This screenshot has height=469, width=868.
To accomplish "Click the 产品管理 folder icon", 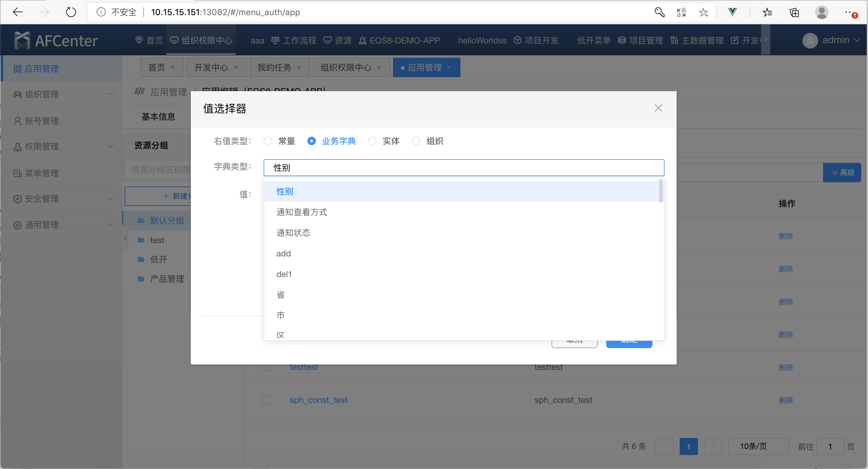I will [141, 279].
